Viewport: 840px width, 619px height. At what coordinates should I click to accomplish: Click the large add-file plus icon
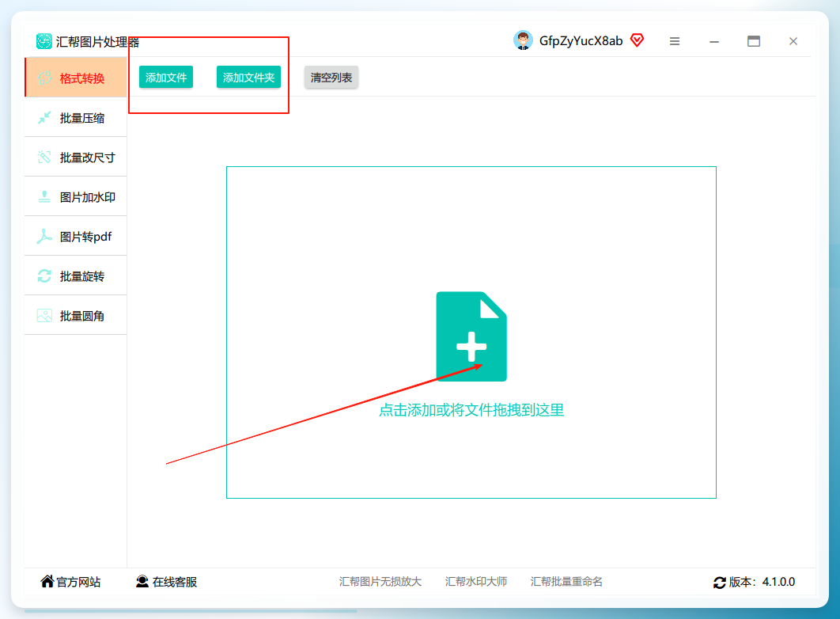[471, 336]
